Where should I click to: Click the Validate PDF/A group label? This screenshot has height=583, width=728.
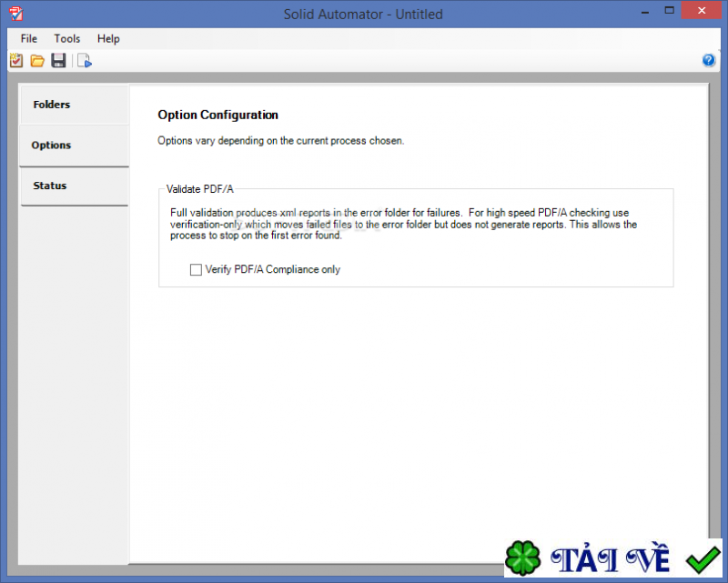coord(199,189)
